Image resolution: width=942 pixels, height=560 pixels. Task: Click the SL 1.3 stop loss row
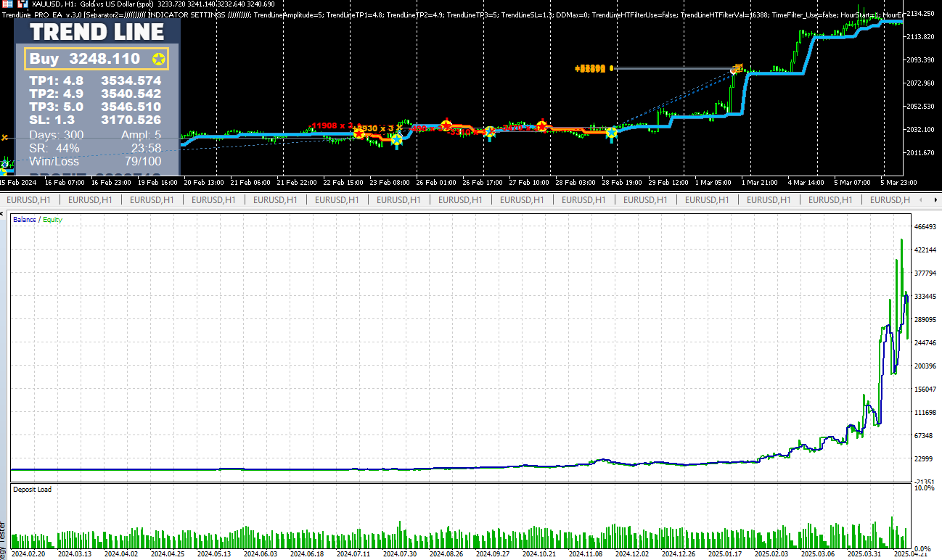click(x=95, y=120)
